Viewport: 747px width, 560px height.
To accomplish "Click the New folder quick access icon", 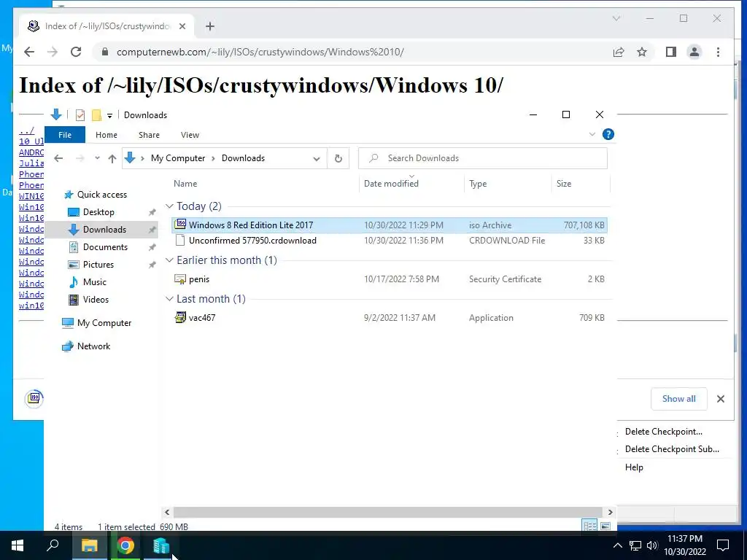I will click(x=96, y=114).
